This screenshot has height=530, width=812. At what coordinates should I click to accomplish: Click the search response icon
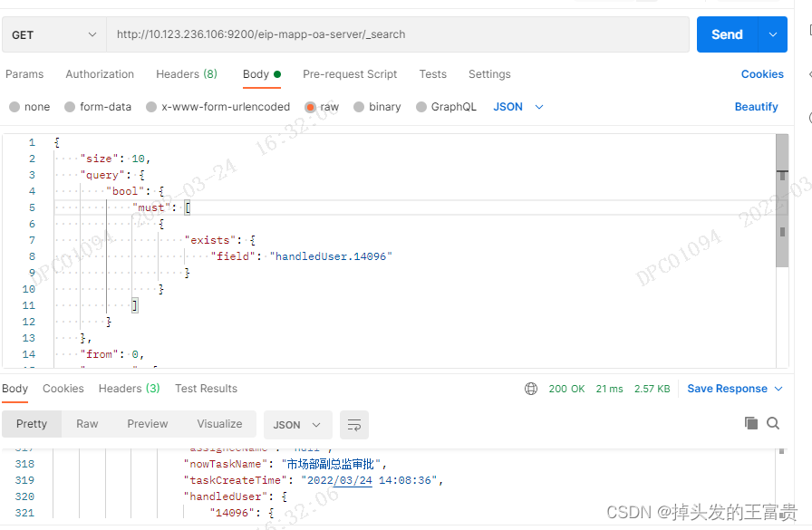point(773,423)
